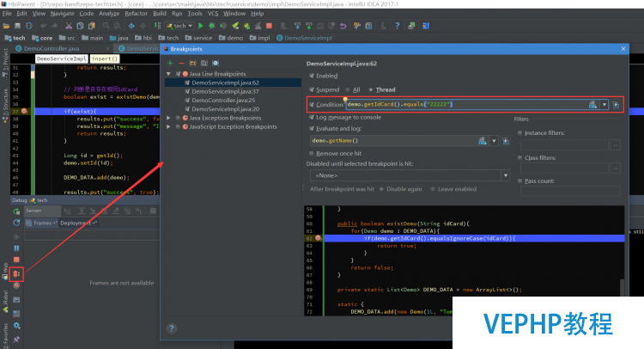Open tech run configuration dropdown
The width and height of the screenshot is (644, 349).
click(179, 26)
